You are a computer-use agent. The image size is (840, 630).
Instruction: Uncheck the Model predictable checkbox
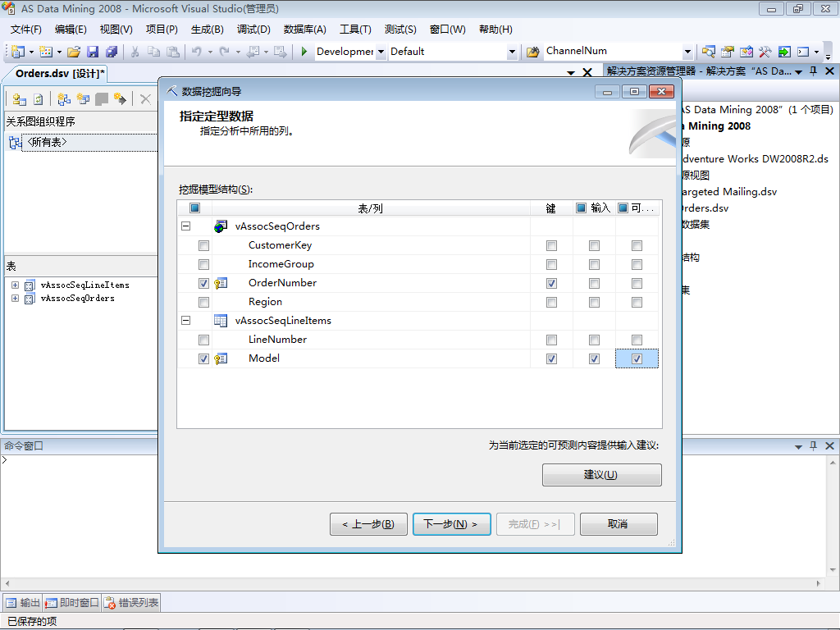click(x=637, y=359)
